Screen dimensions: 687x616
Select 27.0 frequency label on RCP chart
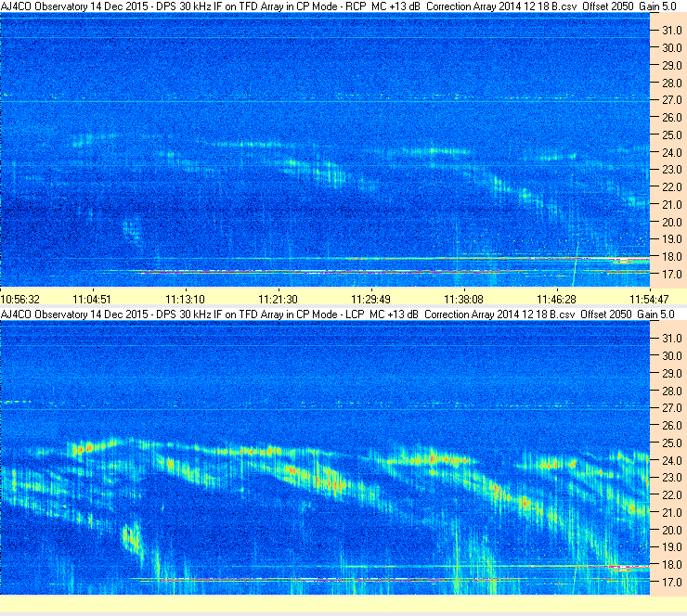coord(672,100)
